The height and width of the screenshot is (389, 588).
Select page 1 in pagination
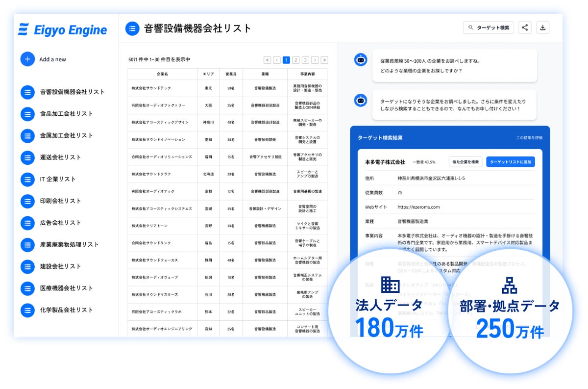tap(286, 60)
